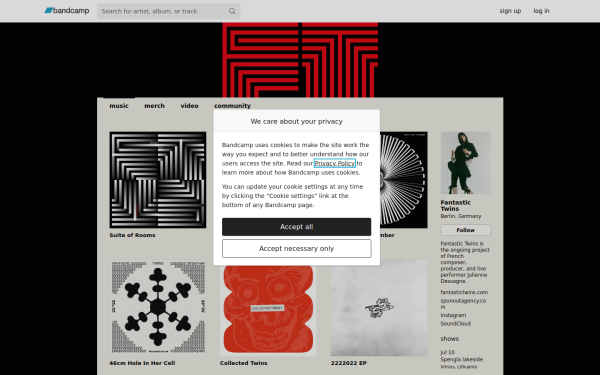The width and height of the screenshot is (600, 375).
Task: Open the radial white lines album cover
Action: (404, 180)
